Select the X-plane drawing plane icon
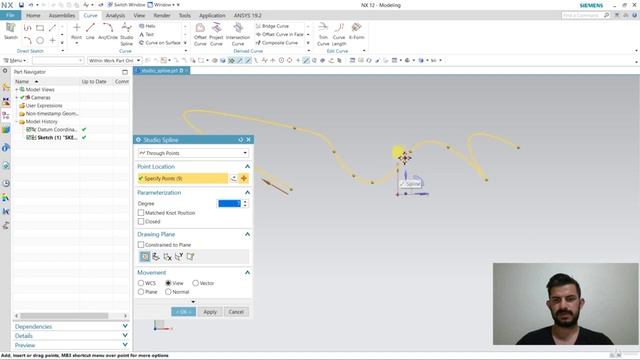 pyautogui.click(x=167, y=256)
